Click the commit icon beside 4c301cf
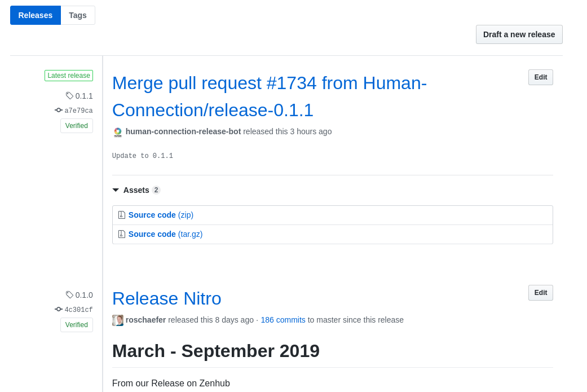 (x=58, y=309)
